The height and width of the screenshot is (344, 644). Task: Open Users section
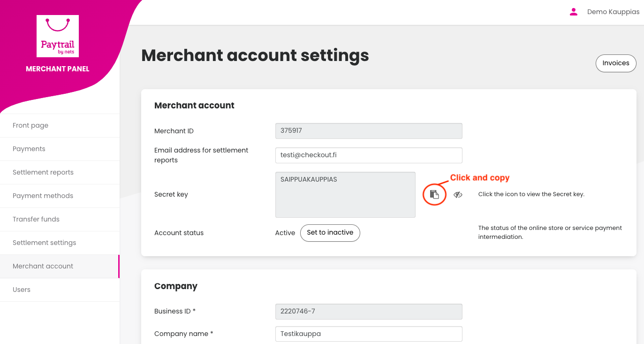(x=60, y=290)
